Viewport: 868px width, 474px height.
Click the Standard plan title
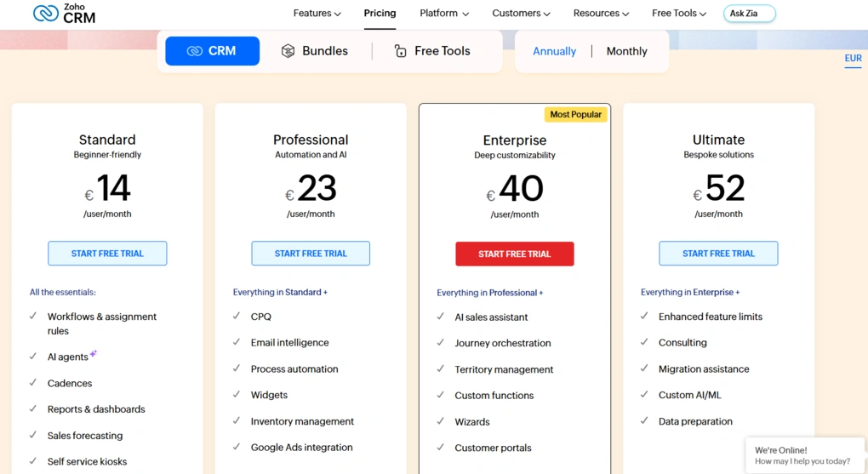pos(107,140)
